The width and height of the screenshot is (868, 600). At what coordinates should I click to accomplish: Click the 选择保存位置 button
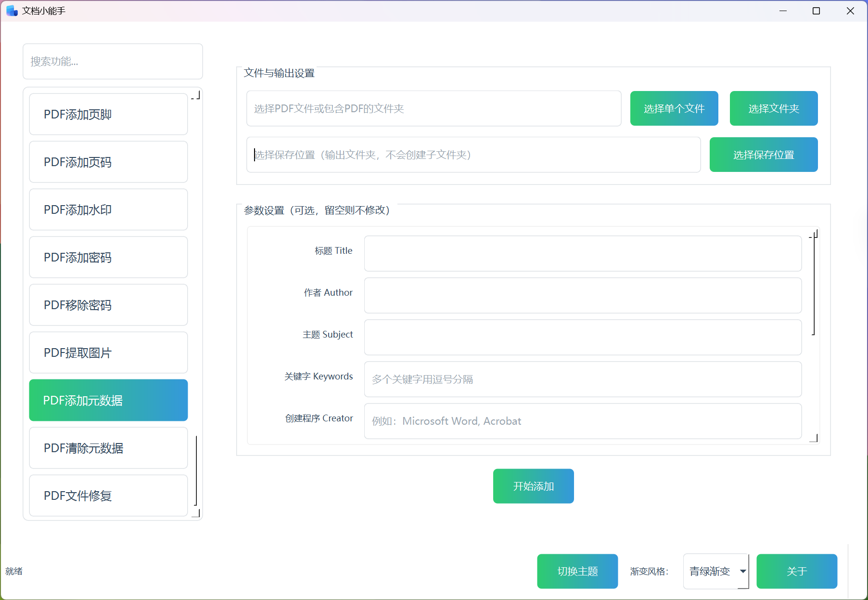click(763, 155)
